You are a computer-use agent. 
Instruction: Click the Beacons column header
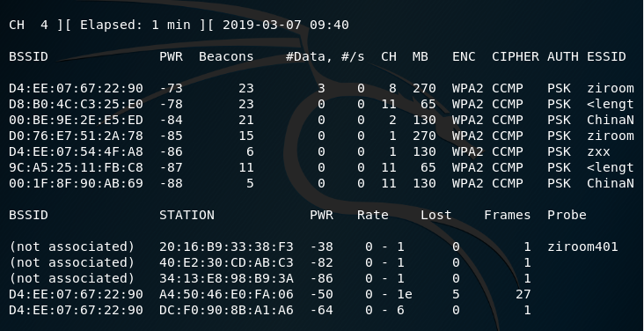(226, 56)
